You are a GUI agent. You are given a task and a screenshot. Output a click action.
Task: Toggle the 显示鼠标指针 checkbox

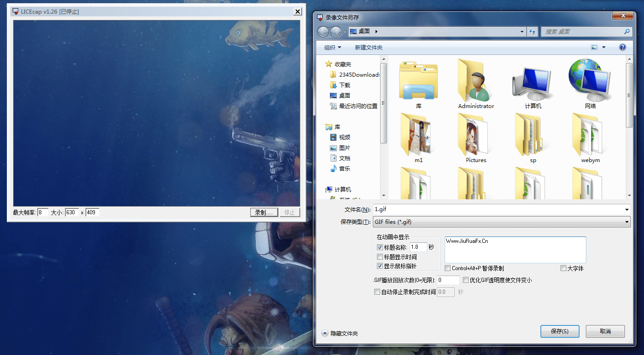click(380, 266)
